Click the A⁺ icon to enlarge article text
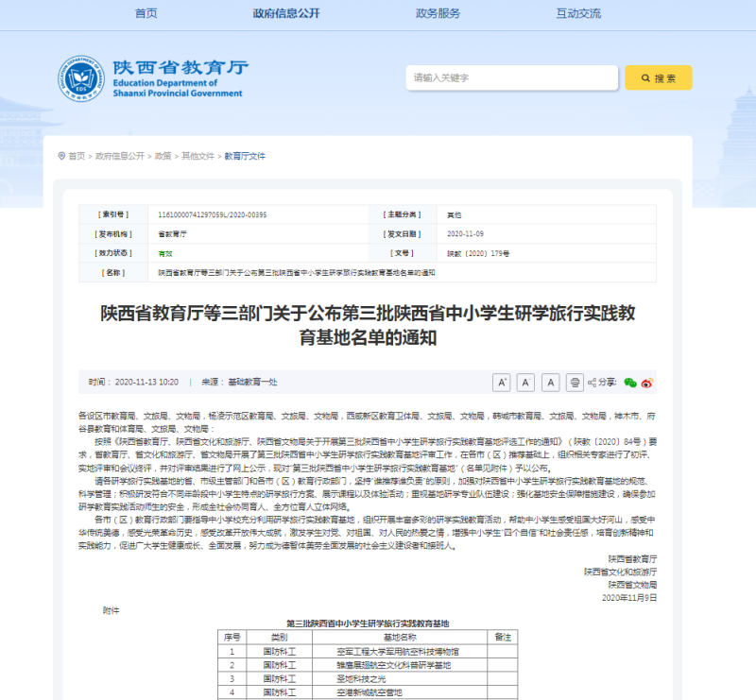Image resolution: width=756 pixels, height=700 pixels. (x=503, y=382)
